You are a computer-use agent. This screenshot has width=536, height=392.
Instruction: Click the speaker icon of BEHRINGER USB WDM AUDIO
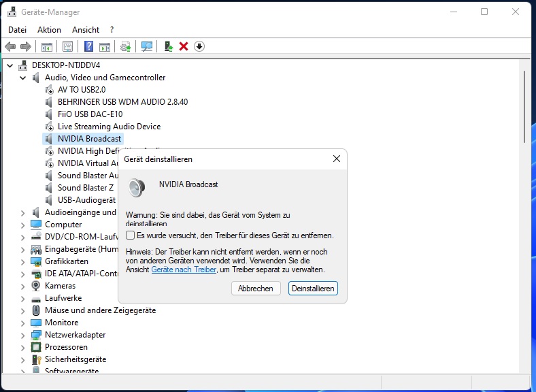(x=50, y=102)
